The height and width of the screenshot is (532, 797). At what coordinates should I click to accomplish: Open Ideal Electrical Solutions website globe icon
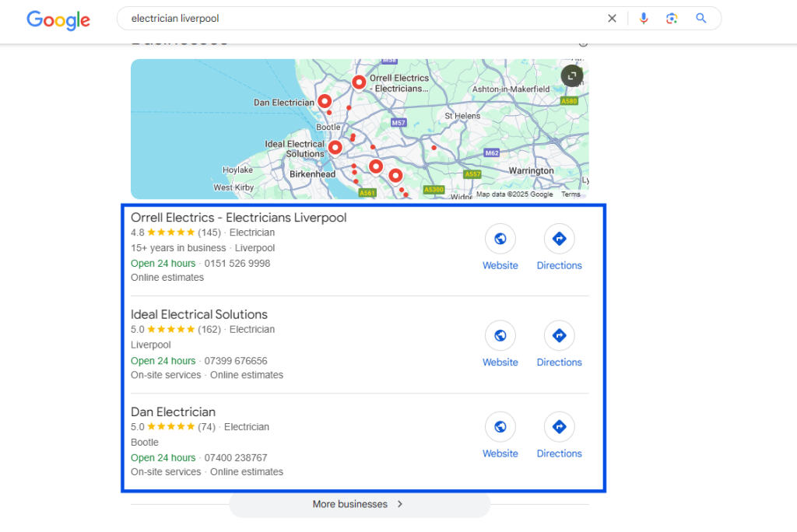(x=500, y=335)
